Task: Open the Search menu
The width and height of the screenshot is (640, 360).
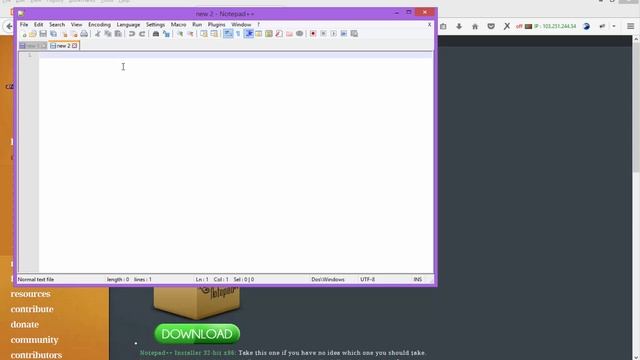Action: point(57,24)
